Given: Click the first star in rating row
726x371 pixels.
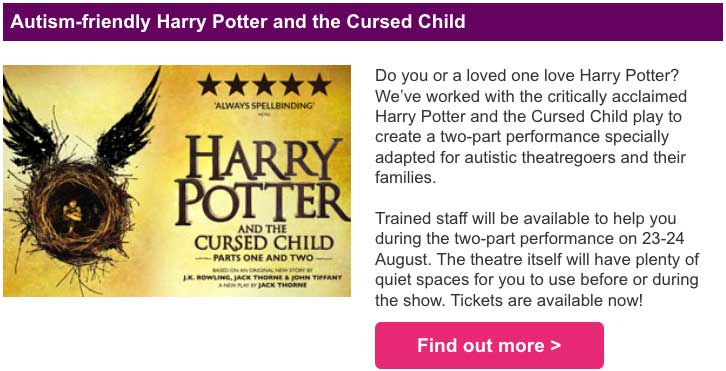Looking at the screenshot, I should point(209,85).
